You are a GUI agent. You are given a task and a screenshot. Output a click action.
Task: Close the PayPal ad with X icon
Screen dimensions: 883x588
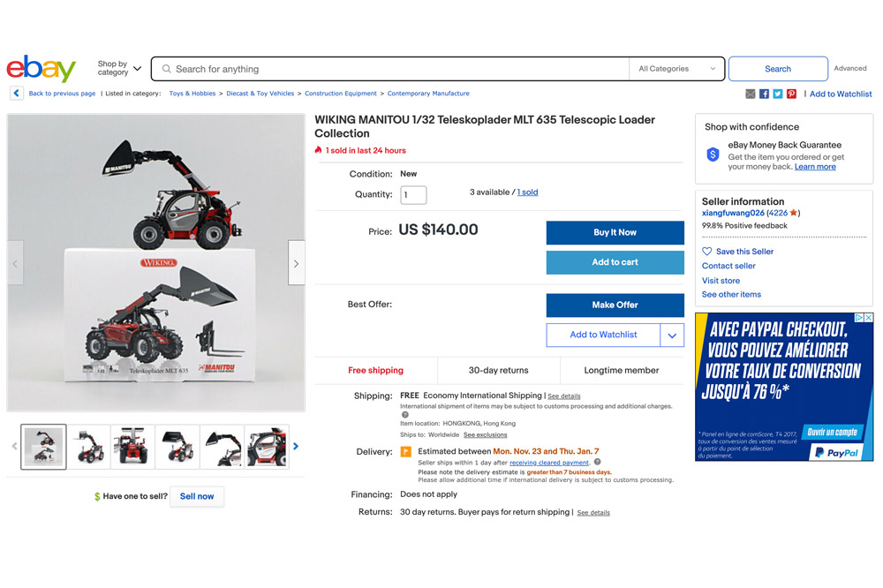869,318
